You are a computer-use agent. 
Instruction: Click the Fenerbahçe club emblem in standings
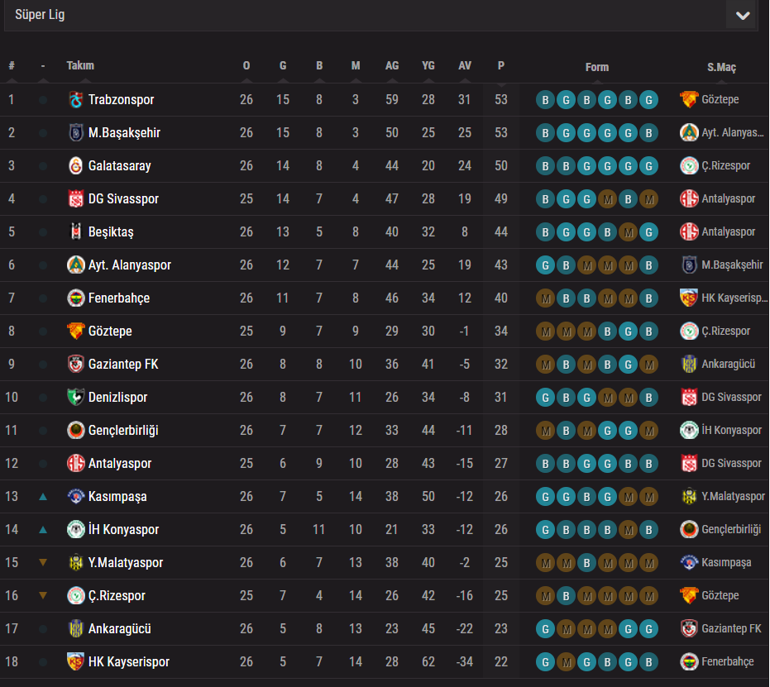(76, 298)
